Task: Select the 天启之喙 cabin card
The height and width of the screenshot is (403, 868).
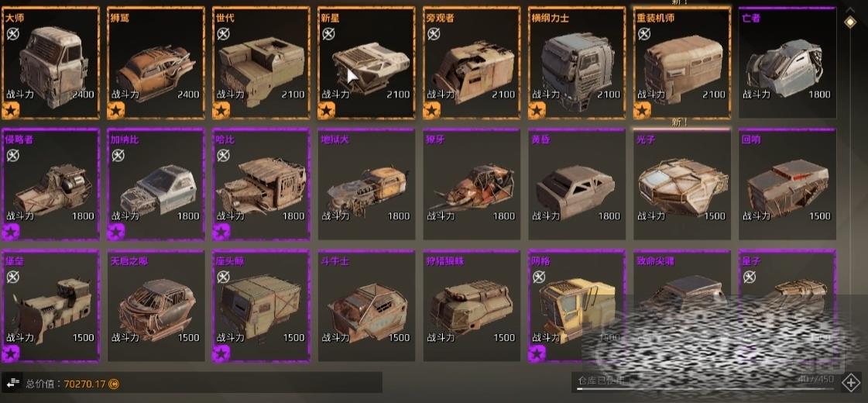Action: pyautogui.click(x=156, y=306)
